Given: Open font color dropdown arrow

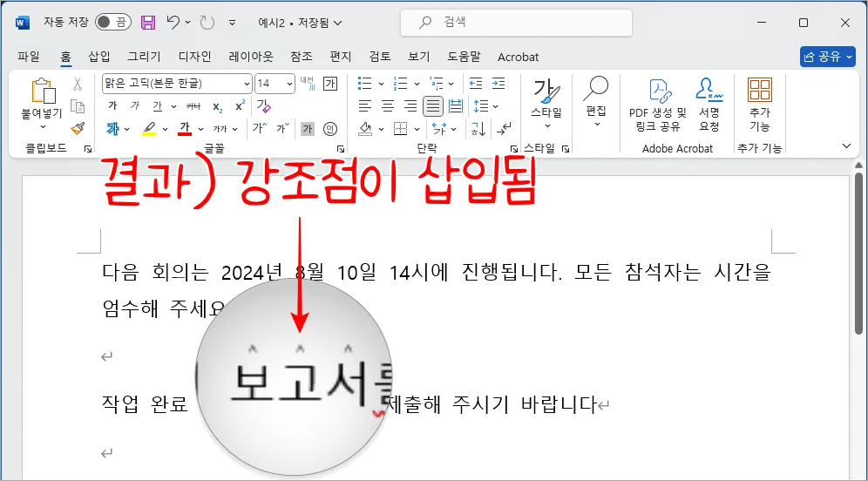Looking at the screenshot, I should [x=200, y=130].
